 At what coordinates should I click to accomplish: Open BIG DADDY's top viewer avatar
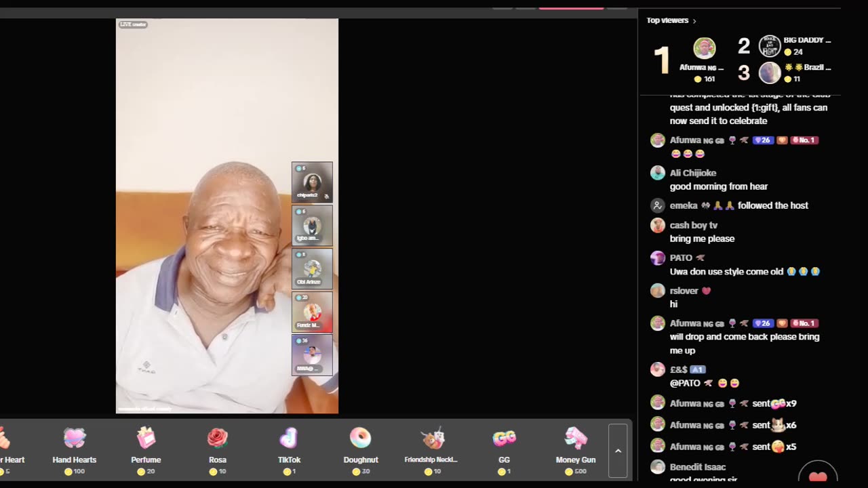coord(770,46)
